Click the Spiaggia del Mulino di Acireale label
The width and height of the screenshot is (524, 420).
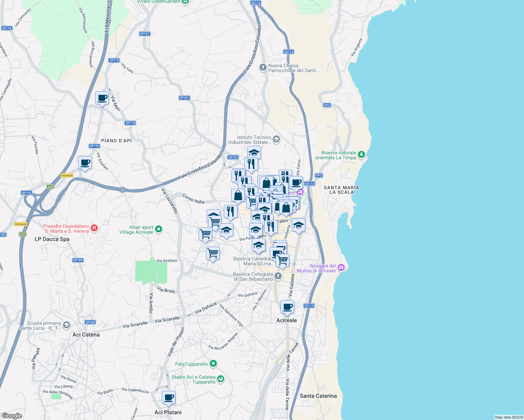click(x=316, y=268)
